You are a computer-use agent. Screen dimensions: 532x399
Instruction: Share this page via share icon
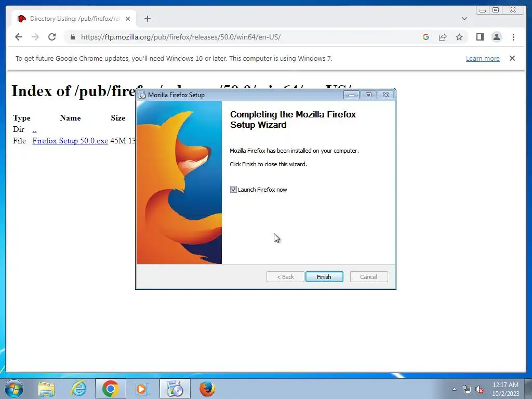[443, 37]
